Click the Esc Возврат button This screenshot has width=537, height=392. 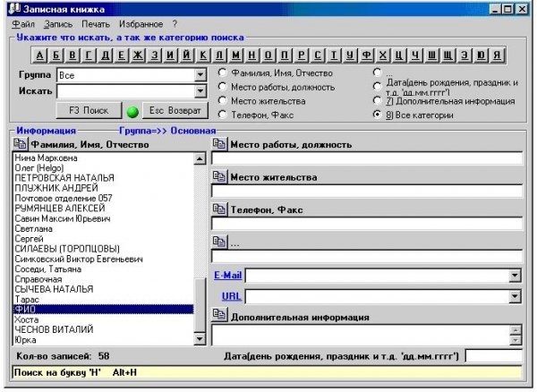174,110
